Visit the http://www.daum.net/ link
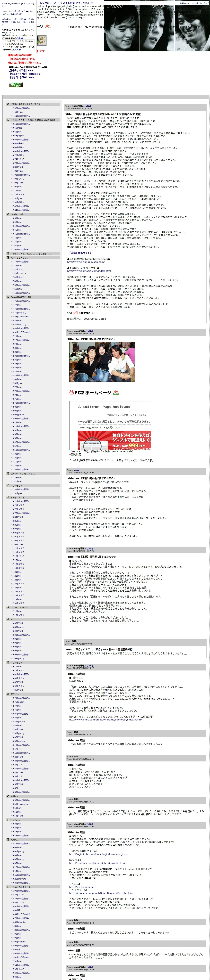The height and width of the screenshot is (980, 210). 82,887
